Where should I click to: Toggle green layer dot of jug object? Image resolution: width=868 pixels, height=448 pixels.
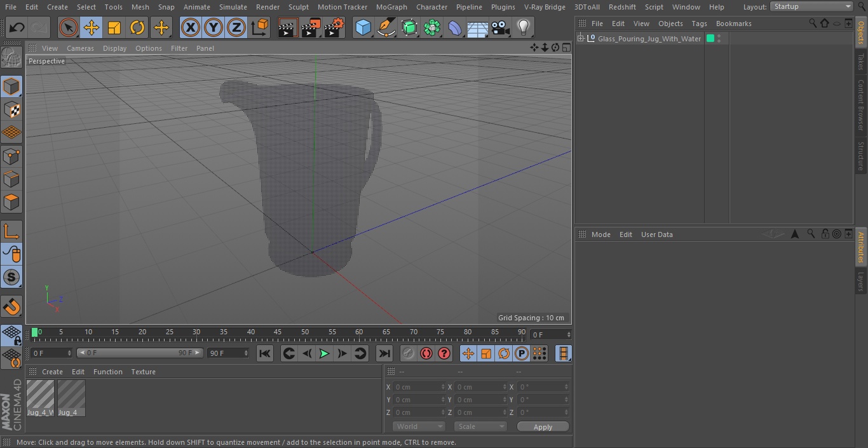[x=710, y=39]
